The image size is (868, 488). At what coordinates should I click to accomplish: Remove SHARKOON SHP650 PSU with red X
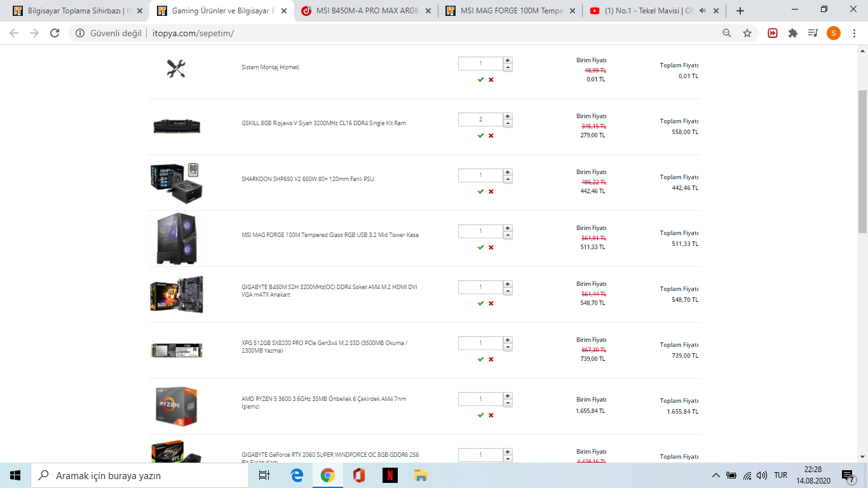click(x=491, y=191)
